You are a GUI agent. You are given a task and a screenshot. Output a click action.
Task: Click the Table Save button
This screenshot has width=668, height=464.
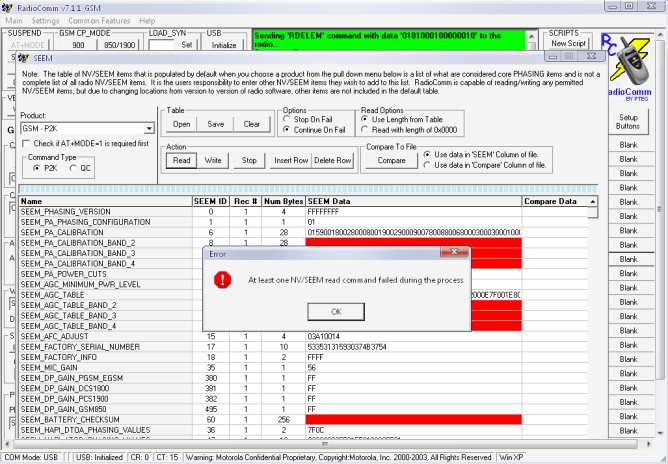pos(216,124)
